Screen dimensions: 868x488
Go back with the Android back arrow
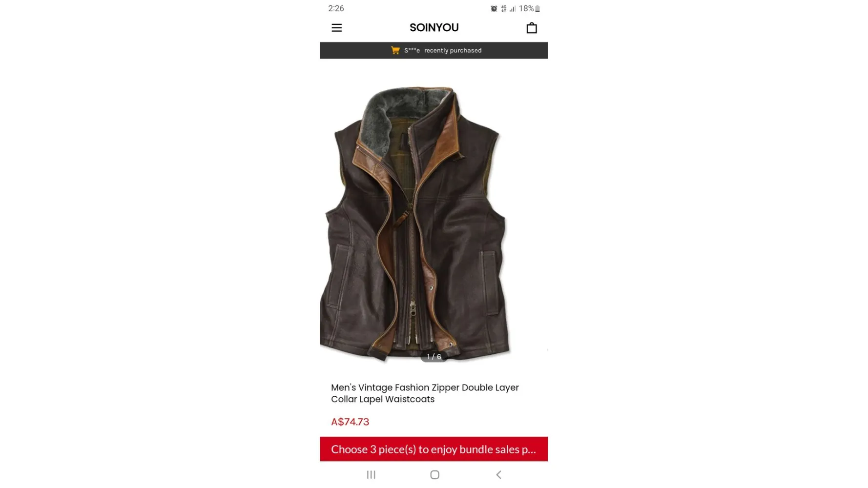click(498, 474)
